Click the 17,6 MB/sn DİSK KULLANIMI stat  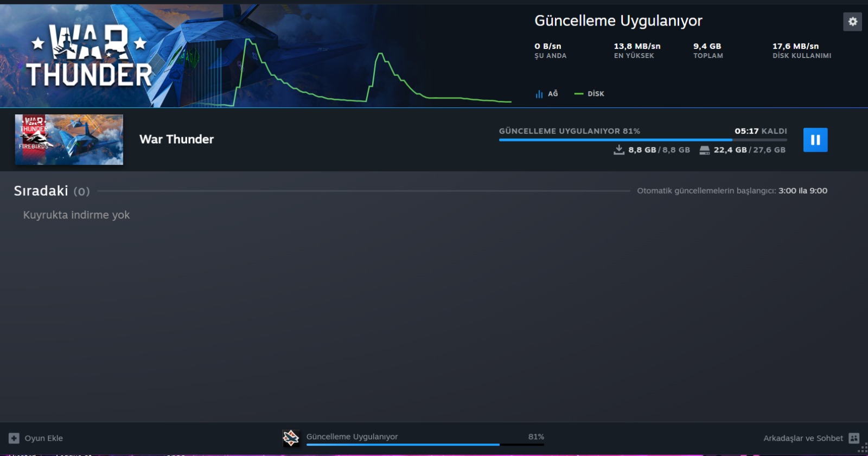tap(802, 50)
